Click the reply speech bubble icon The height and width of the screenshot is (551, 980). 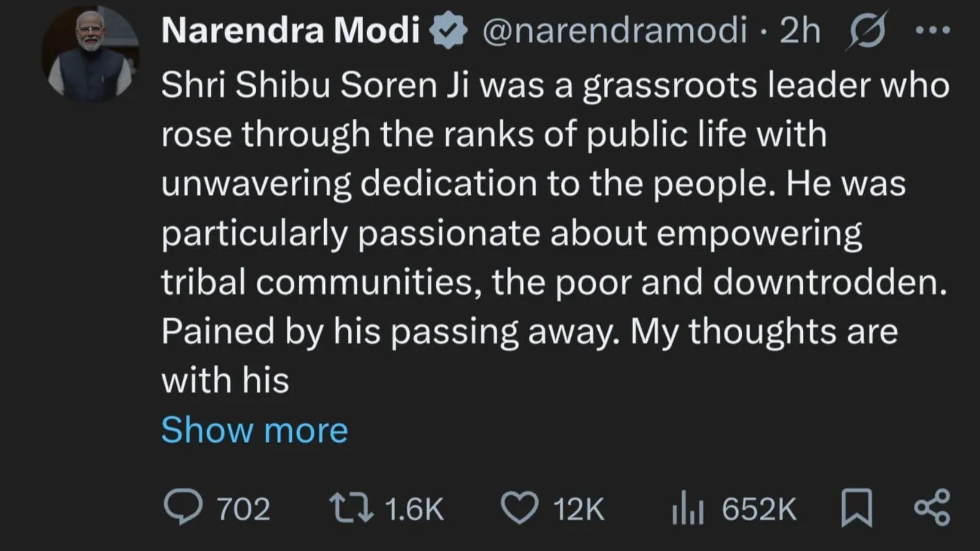tap(183, 507)
